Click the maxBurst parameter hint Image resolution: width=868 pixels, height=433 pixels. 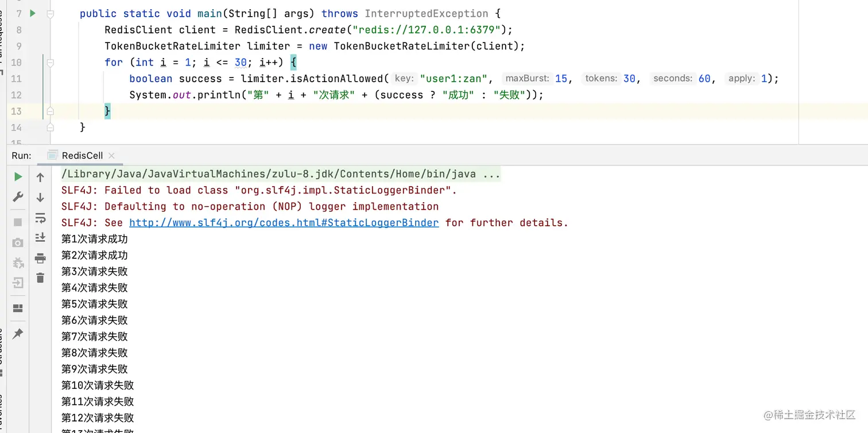pos(527,79)
